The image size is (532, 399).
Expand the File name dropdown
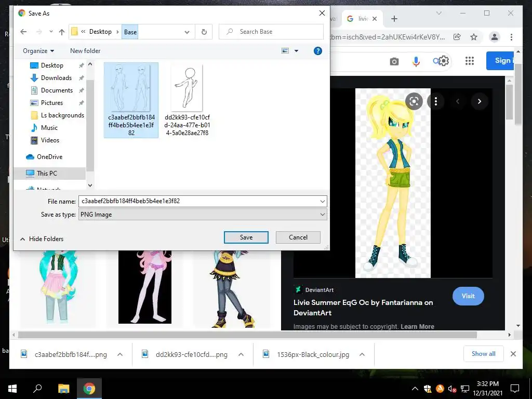pos(322,201)
